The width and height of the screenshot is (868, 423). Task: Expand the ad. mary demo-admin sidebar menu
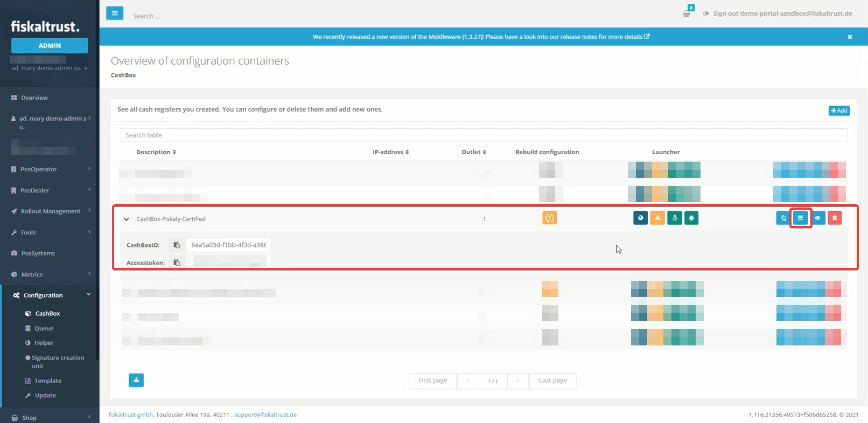tap(50, 122)
